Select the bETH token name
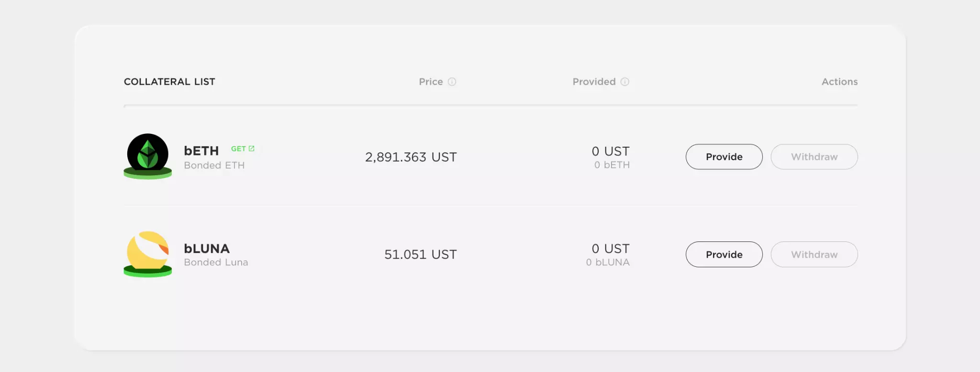 click(201, 151)
